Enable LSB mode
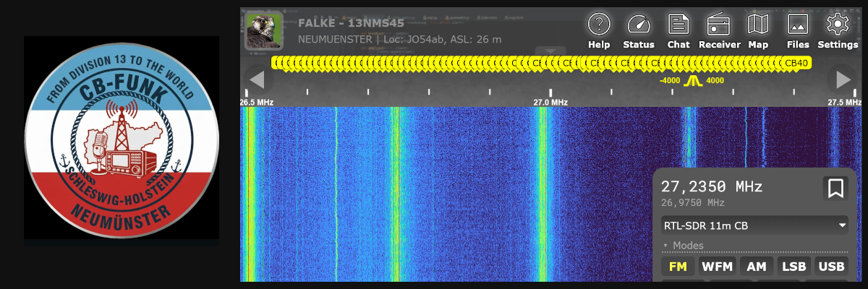This screenshot has height=289, width=868. click(x=793, y=267)
